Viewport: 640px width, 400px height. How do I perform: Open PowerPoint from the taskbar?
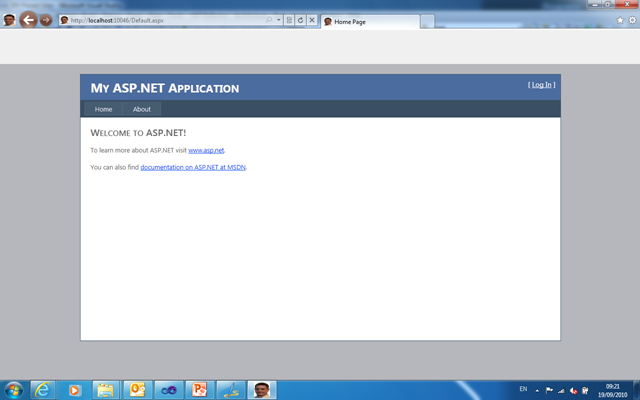pos(200,390)
